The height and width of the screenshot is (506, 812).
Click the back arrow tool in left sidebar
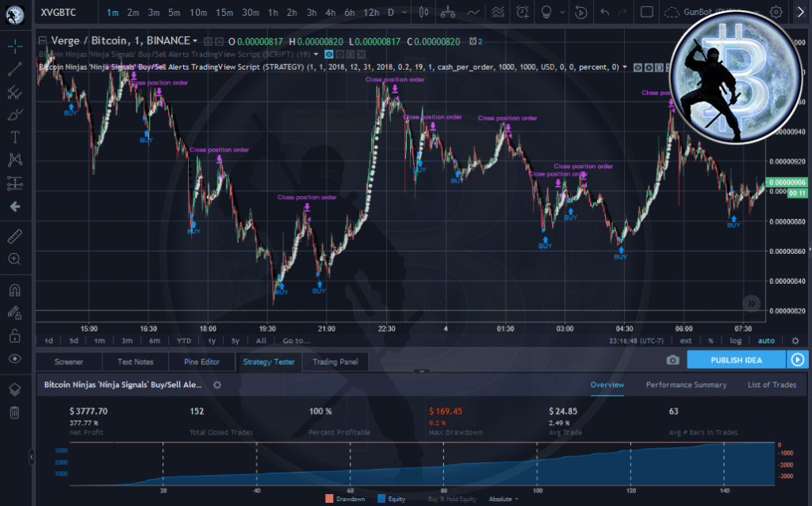[15, 207]
